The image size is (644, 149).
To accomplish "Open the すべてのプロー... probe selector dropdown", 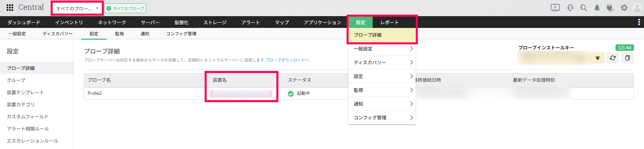I will (x=77, y=8).
